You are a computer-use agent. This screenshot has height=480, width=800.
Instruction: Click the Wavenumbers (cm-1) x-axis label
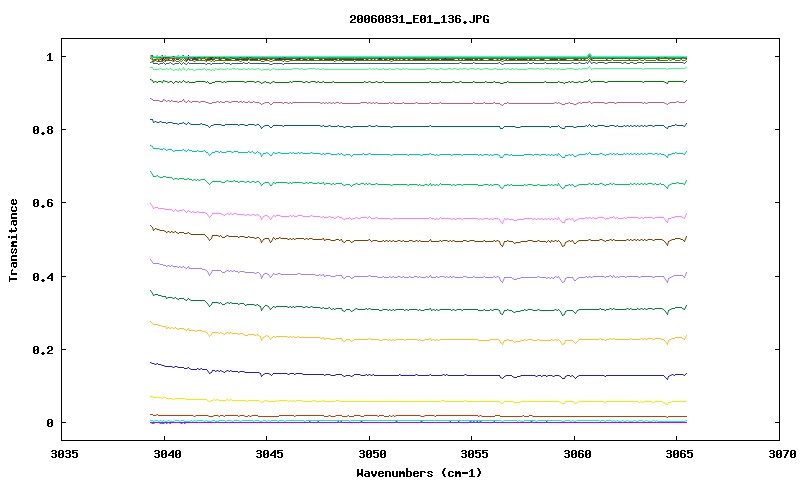(419, 473)
